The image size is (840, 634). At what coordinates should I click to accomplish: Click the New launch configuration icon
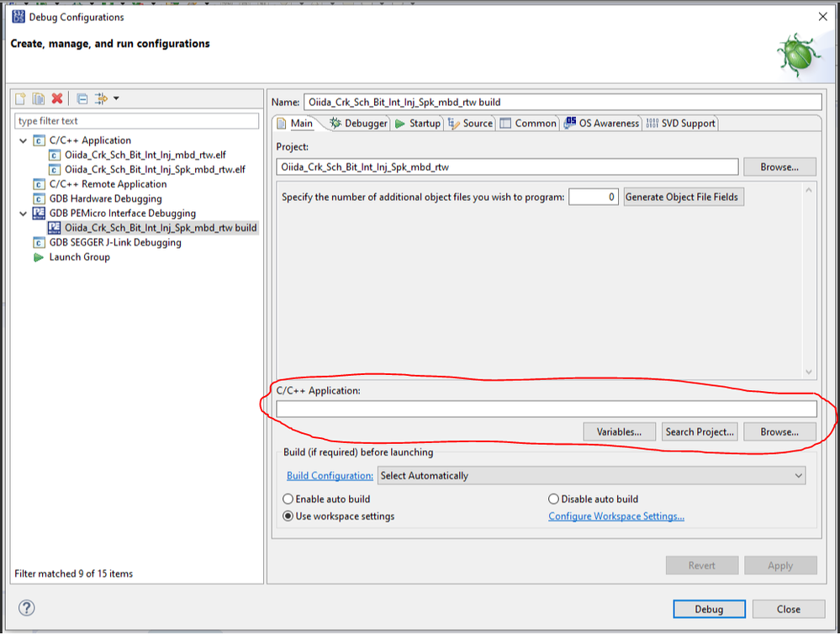(x=22, y=98)
